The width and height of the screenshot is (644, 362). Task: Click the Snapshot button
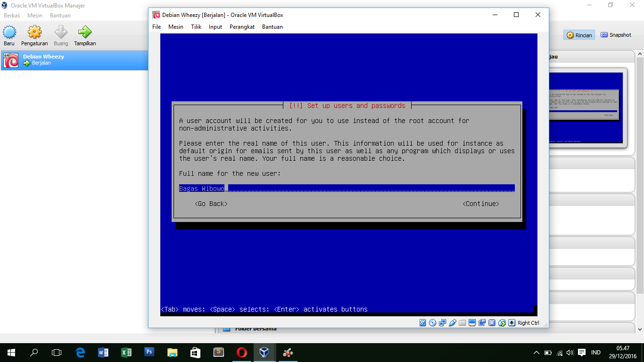pyautogui.click(x=616, y=35)
